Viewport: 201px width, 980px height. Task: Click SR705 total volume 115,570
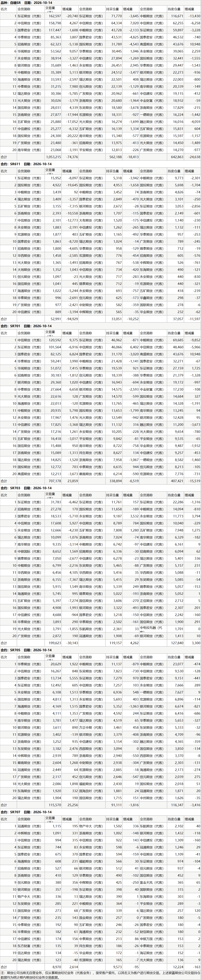tap(55, 805)
